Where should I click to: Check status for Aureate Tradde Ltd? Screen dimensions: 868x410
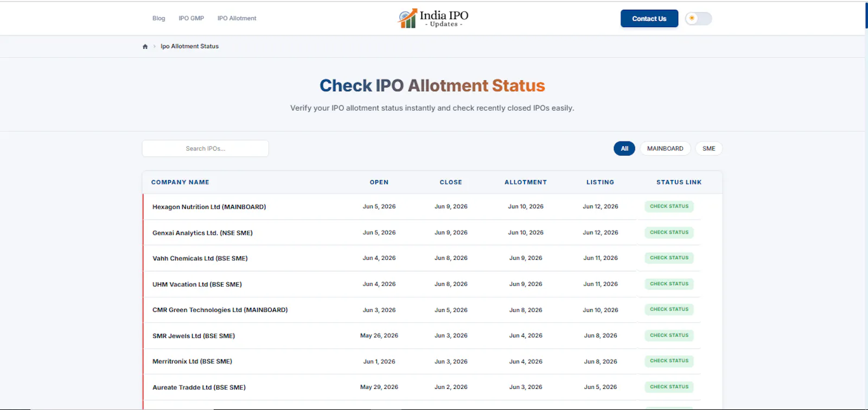669,387
